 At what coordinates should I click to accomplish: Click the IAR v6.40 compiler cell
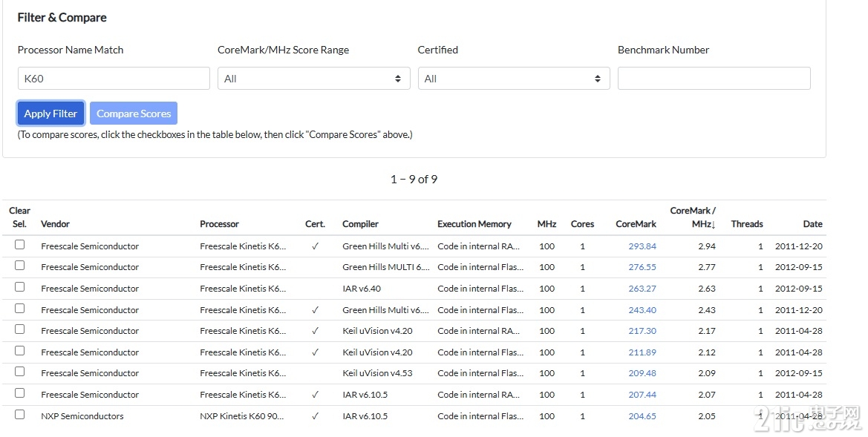[362, 289]
